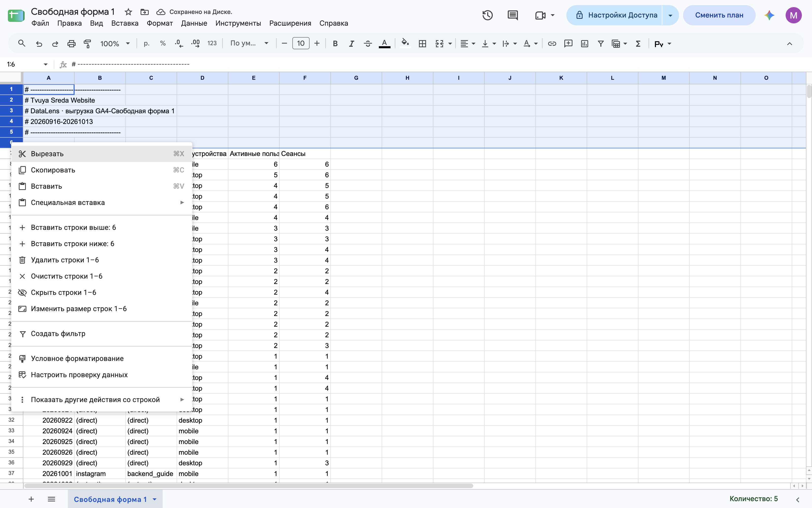Open version history clock icon
The width and height of the screenshot is (812, 508).
[x=487, y=15]
